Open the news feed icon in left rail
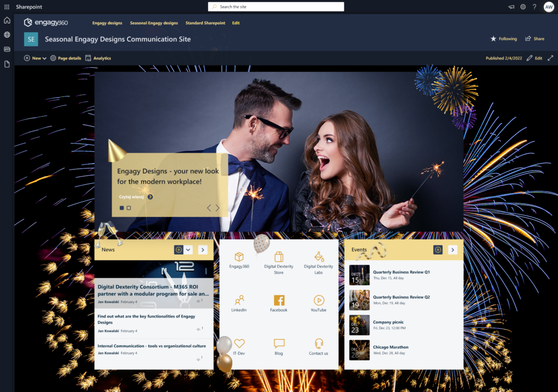The height and width of the screenshot is (392, 558). [7, 49]
